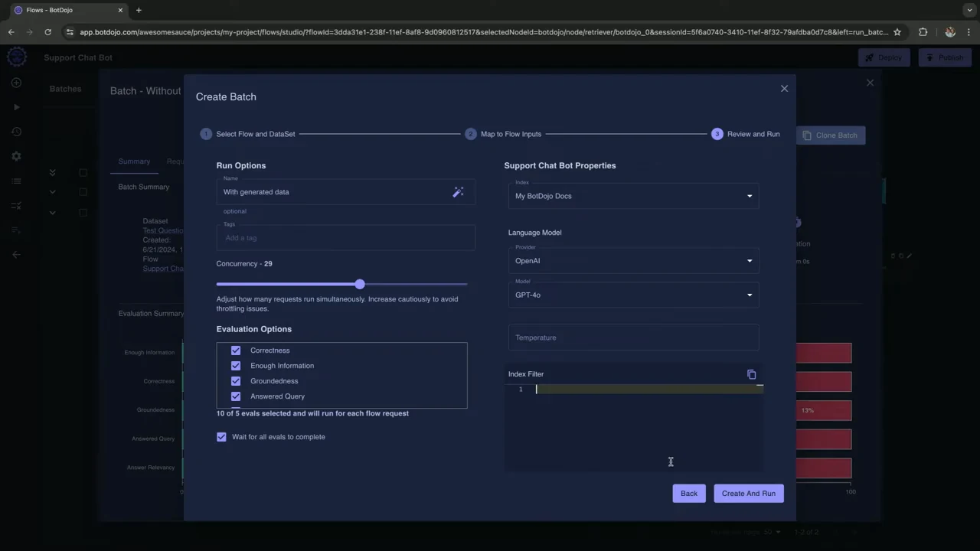
Task: Click the plus icon in left sidebar
Action: [16, 83]
